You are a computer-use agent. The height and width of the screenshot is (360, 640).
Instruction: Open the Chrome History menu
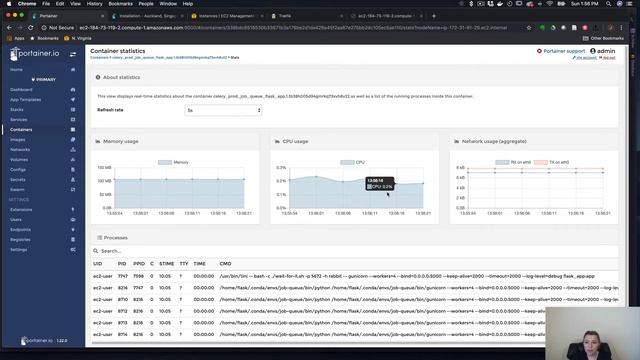pyautogui.click(x=94, y=4)
